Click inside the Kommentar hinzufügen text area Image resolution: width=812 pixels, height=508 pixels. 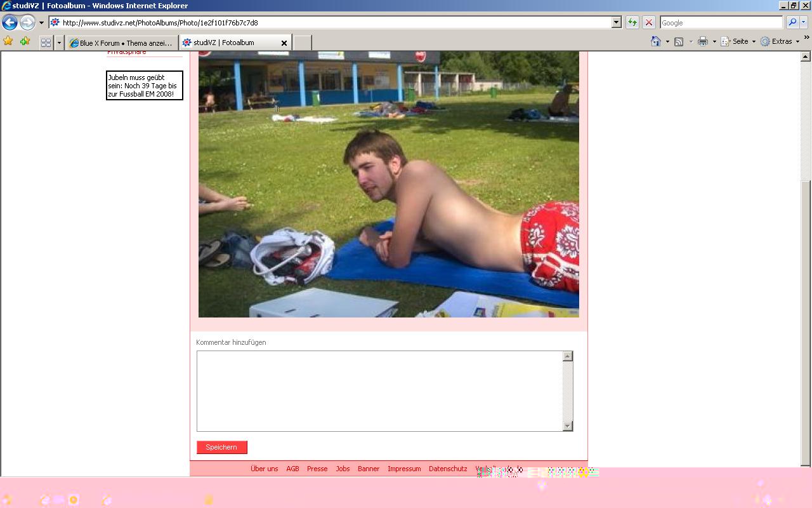(379, 391)
